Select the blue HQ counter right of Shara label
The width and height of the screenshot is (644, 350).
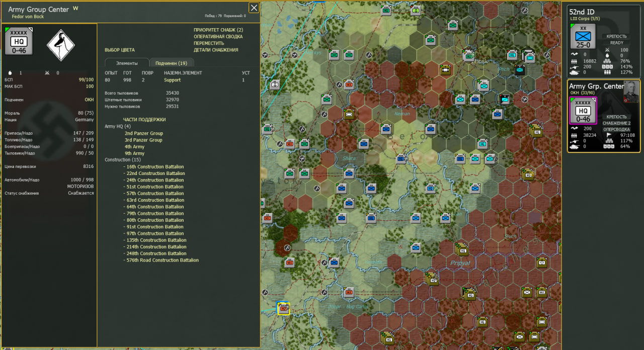[401, 159]
